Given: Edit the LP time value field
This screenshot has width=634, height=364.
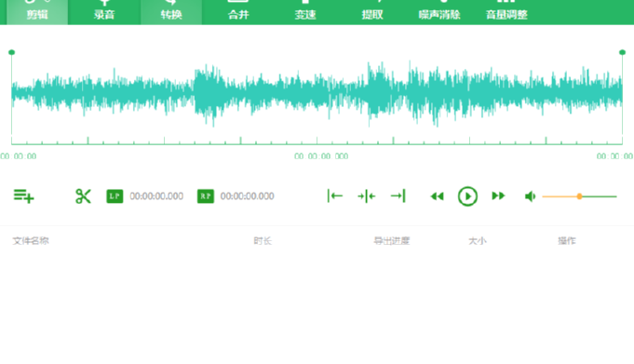Looking at the screenshot, I should [156, 196].
